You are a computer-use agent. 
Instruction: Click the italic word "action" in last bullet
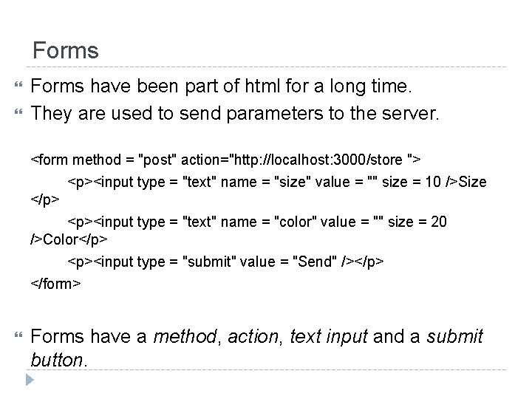click(x=250, y=336)
